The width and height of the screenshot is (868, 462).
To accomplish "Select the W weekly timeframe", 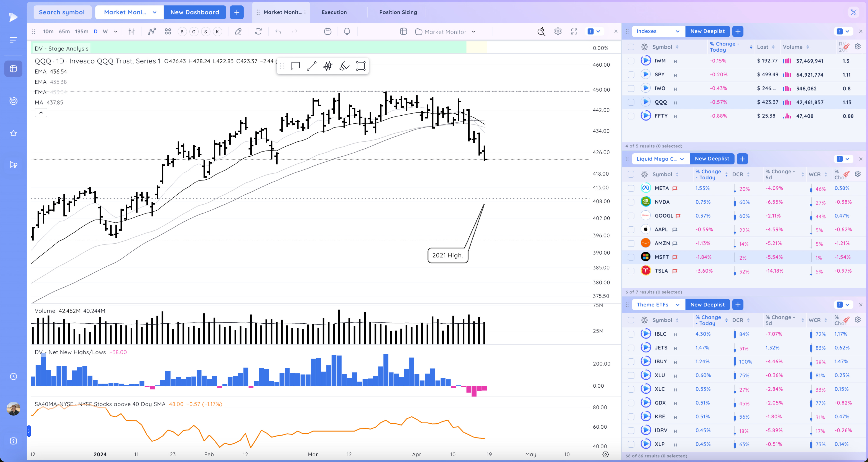I will pyautogui.click(x=105, y=31).
